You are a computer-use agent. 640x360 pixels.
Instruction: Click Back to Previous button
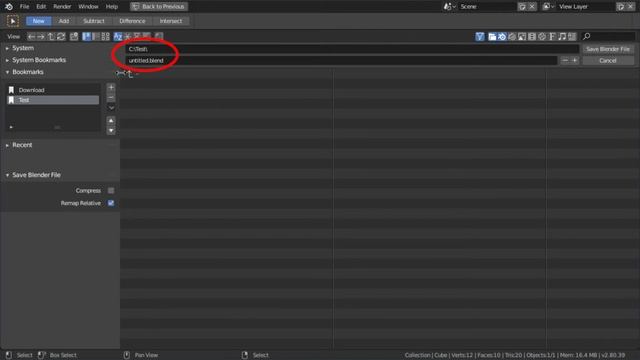pyautogui.click(x=159, y=7)
